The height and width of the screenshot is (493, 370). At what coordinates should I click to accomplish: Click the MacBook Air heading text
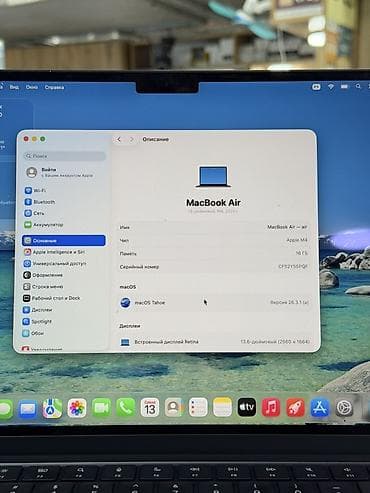pos(213,203)
